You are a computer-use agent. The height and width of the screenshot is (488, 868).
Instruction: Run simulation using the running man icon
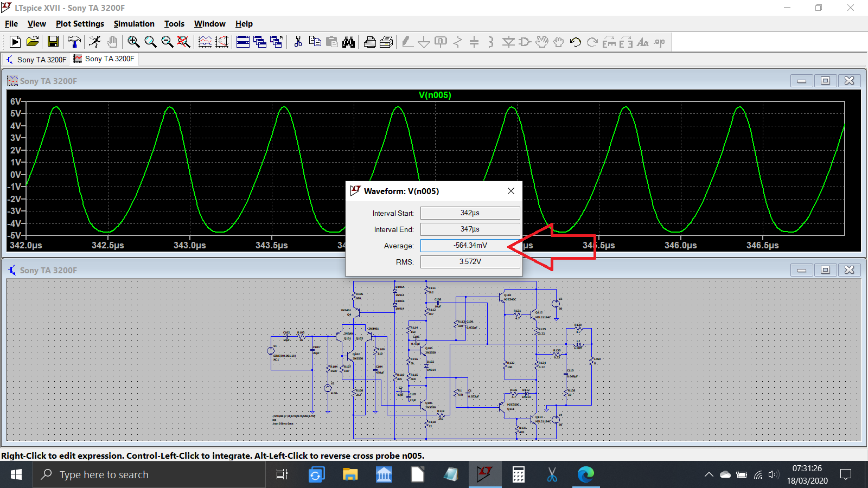pyautogui.click(x=95, y=42)
